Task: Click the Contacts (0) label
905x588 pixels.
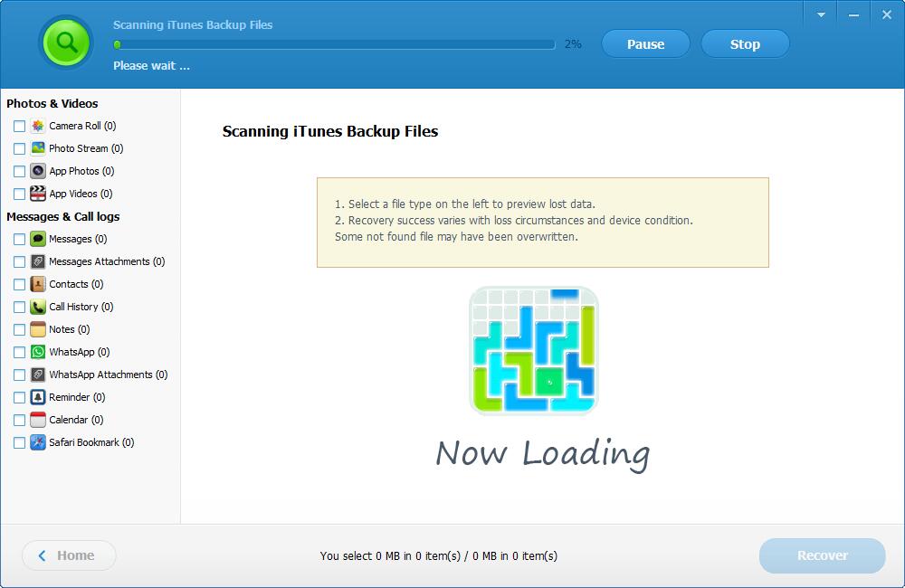Action: pyautogui.click(x=76, y=284)
